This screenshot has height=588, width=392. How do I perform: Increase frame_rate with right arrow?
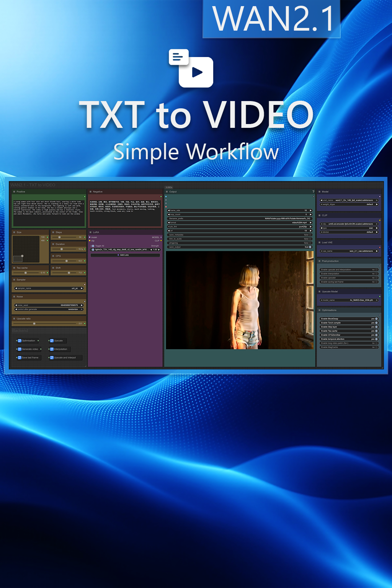(x=310, y=211)
